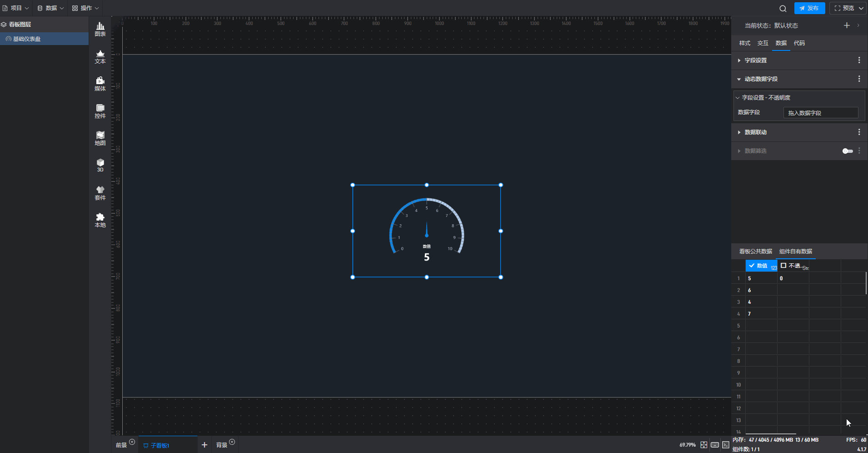Viewport: 868px width, 453px height.
Task: Click the search magnifier icon
Action: 783,8
